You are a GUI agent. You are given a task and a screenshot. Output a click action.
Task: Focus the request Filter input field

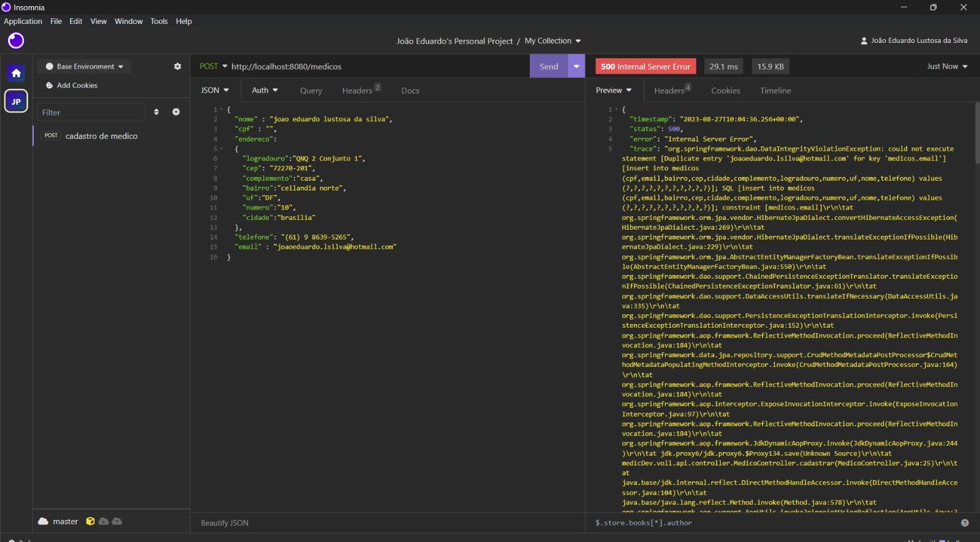pos(91,112)
